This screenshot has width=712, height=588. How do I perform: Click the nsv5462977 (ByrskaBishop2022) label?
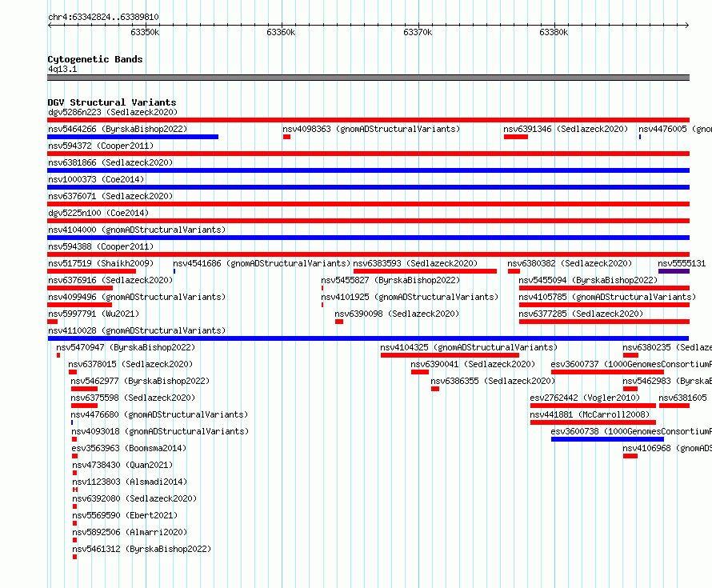140,381
